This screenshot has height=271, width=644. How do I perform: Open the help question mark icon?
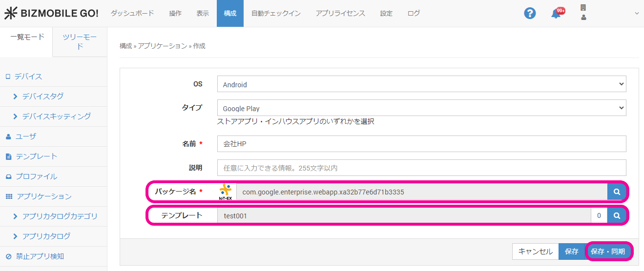click(x=530, y=13)
